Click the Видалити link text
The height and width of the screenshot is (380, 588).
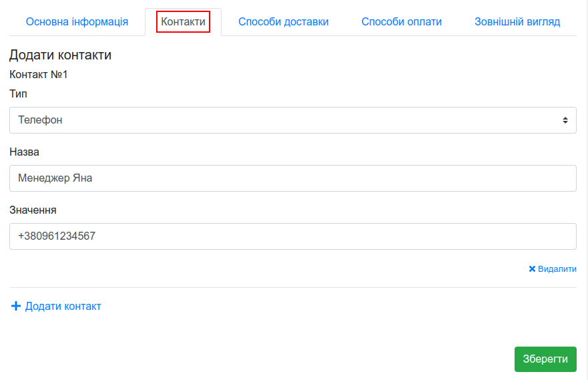[x=557, y=269]
